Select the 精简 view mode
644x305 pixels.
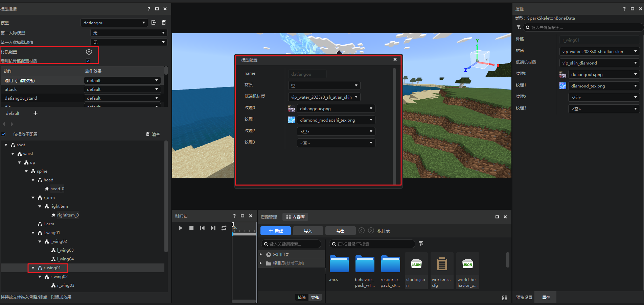click(x=302, y=298)
